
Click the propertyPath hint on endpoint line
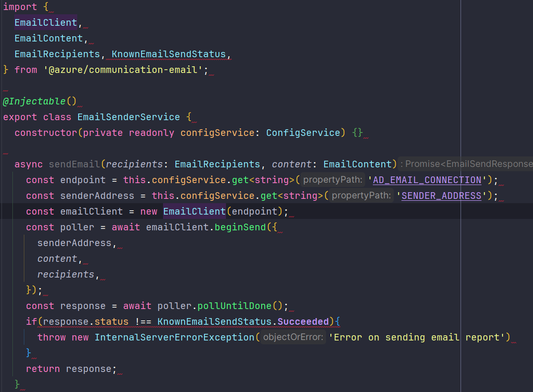coord(333,179)
